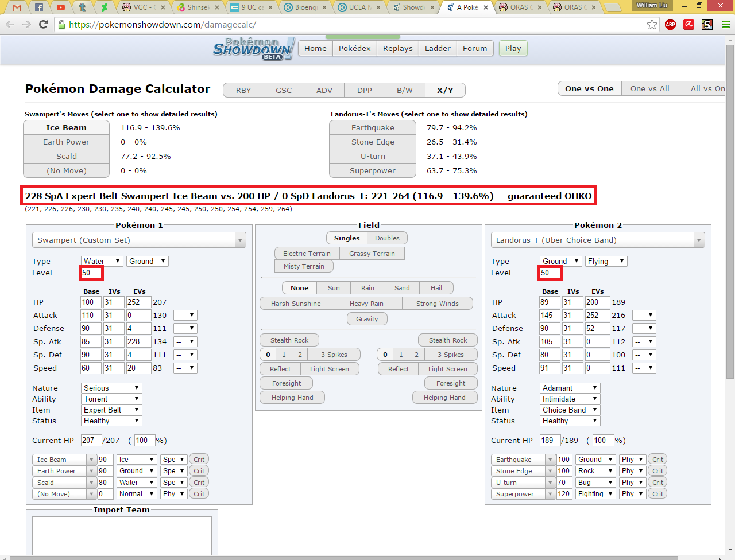
Task: Enable the Gravity field effect
Action: click(367, 319)
